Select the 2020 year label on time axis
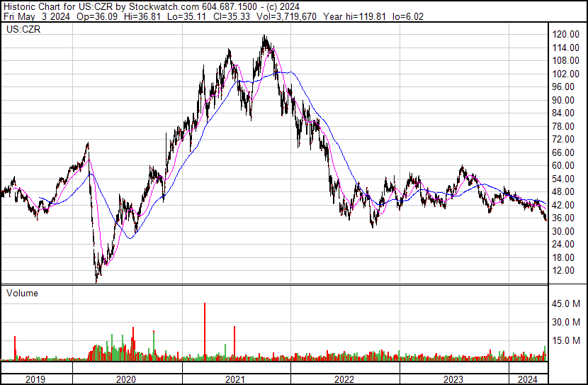 click(127, 379)
